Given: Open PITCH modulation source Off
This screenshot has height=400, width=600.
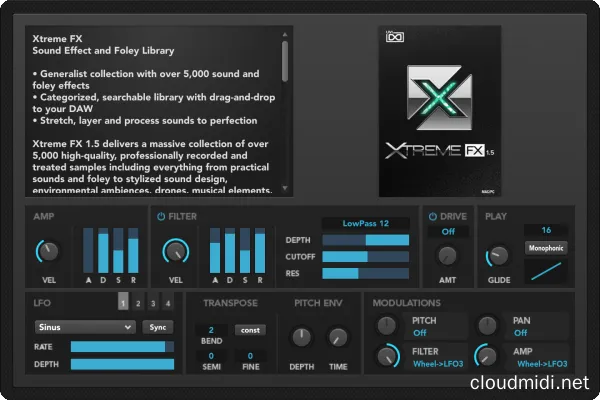Looking at the screenshot, I should click(420, 333).
